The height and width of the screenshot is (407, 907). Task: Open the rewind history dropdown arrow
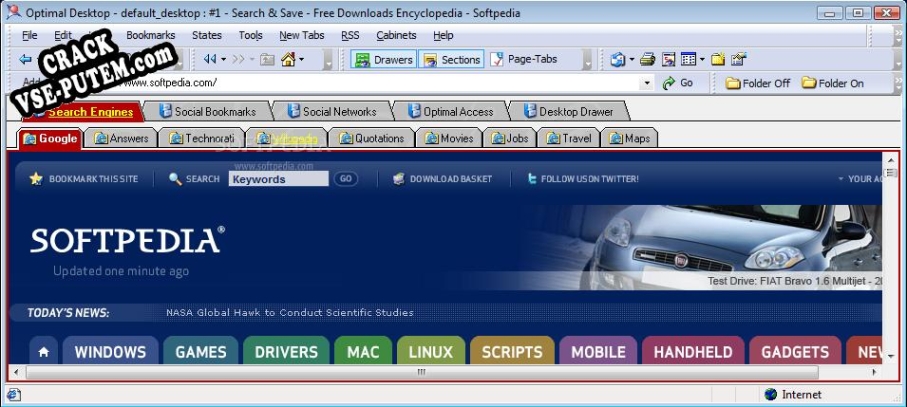pos(224,59)
